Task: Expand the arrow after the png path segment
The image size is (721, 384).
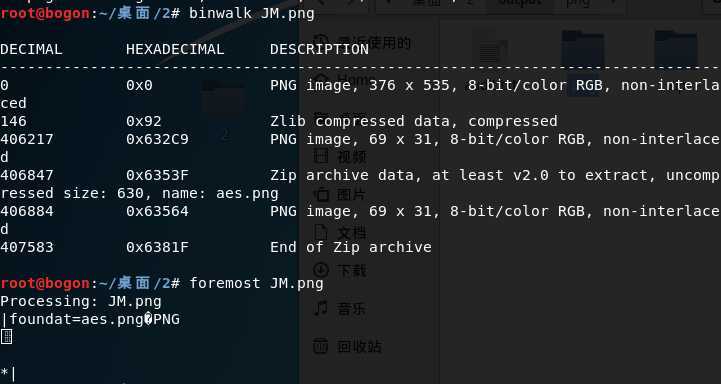Action: pos(615,4)
